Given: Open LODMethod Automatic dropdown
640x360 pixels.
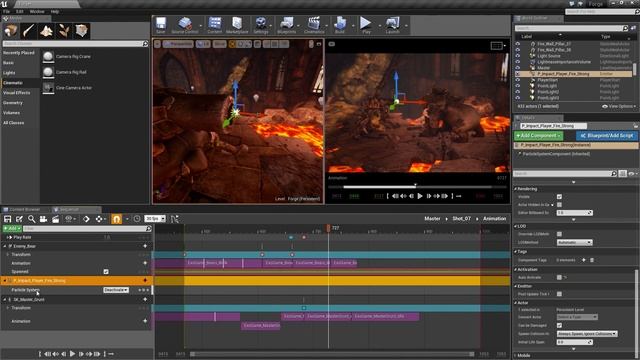Looking at the screenshot, I should [574, 242].
